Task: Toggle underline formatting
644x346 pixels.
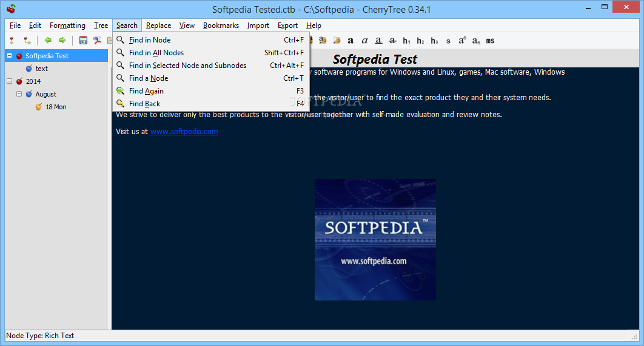Action: [378, 40]
